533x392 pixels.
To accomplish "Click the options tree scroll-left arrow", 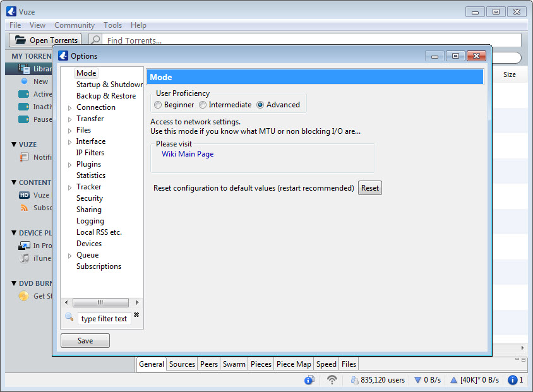I will pos(66,302).
